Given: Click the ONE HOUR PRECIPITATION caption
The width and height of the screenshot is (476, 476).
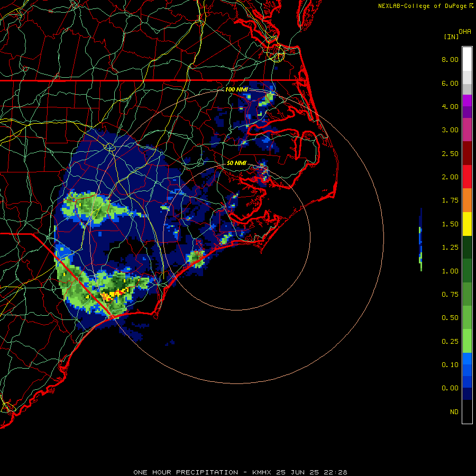Looking at the screenshot, I should pos(186,472).
